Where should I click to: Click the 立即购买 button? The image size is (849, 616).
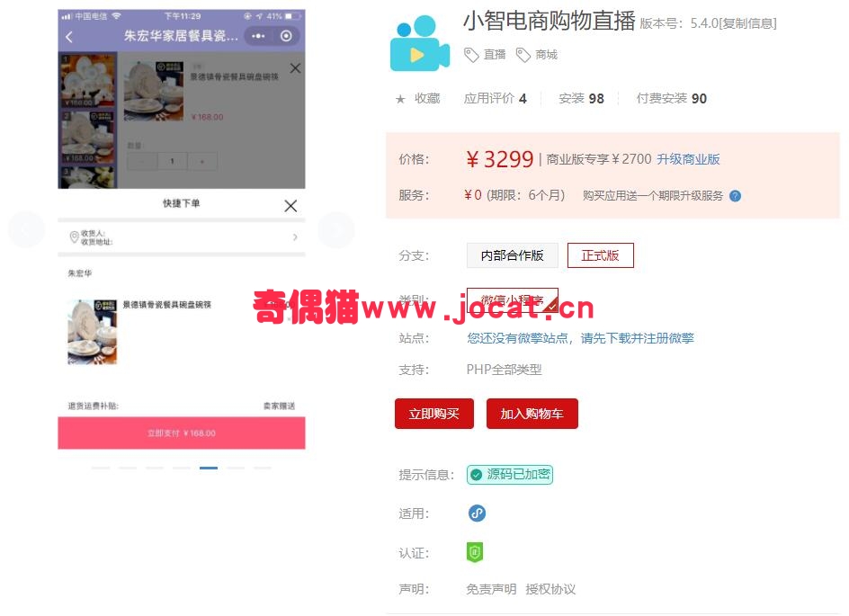click(x=434, y=414)
